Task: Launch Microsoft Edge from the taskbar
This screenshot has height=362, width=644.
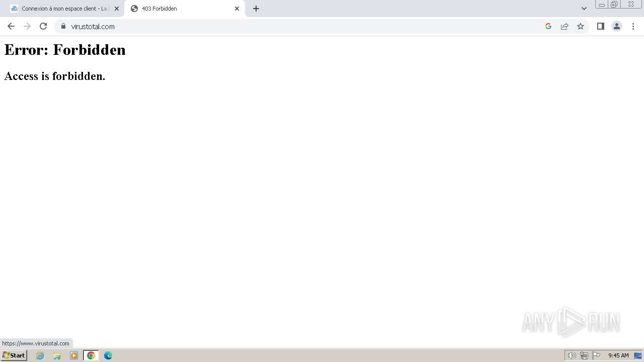Action: (x=108, y=355)
